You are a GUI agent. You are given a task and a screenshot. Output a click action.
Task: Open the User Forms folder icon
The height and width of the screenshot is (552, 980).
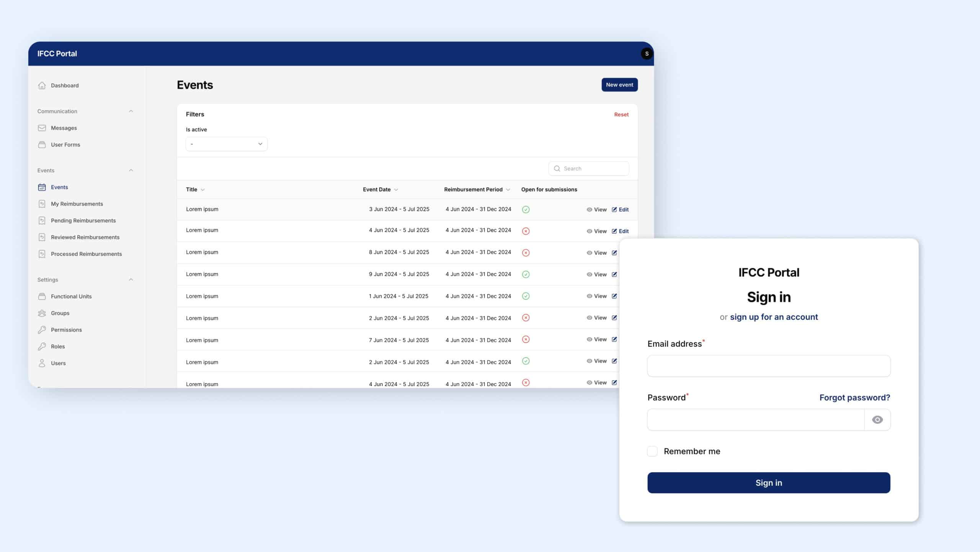[42, 144]
